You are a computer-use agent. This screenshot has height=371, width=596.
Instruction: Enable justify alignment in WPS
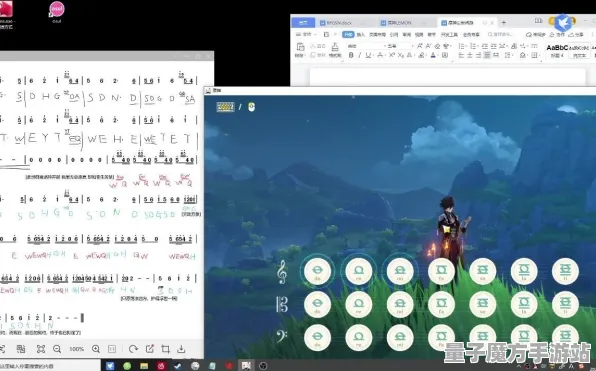point(487,55)
